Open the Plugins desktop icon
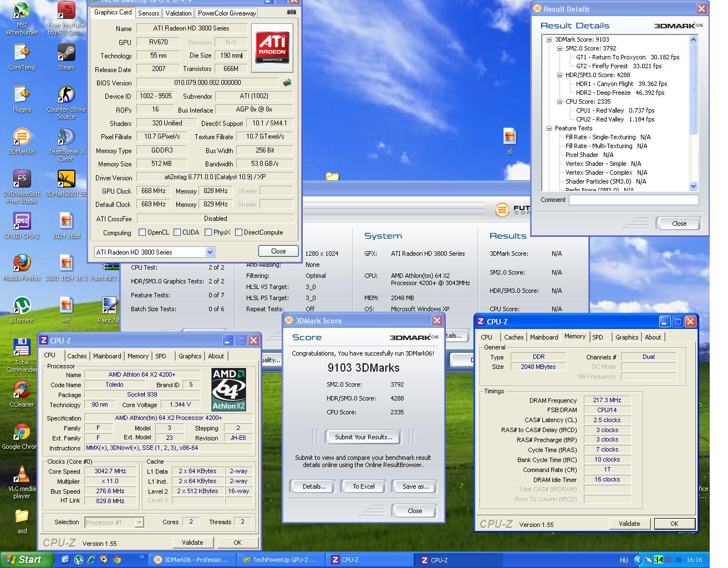 click(22, 99)
